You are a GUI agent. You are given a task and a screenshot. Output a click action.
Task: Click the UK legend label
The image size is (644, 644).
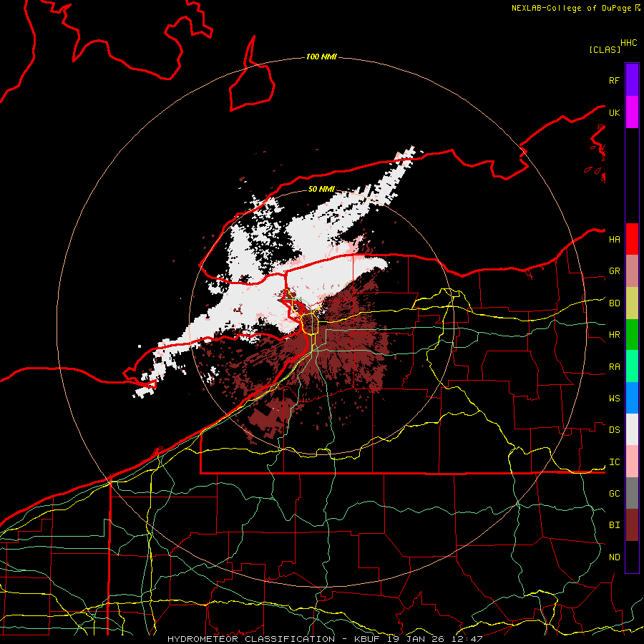(615, 112)
